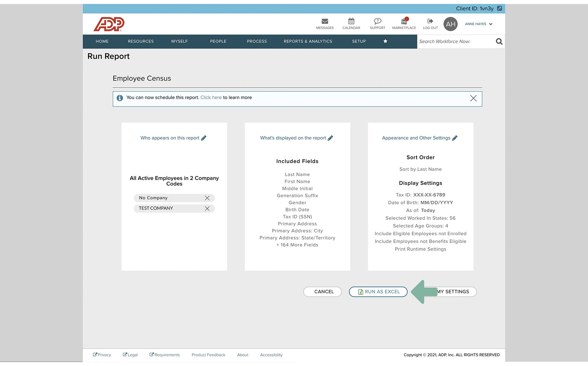The height and width of the screenshot is (366, 588).
Task: Click the search magnifier icon
Action: [499, 41]
